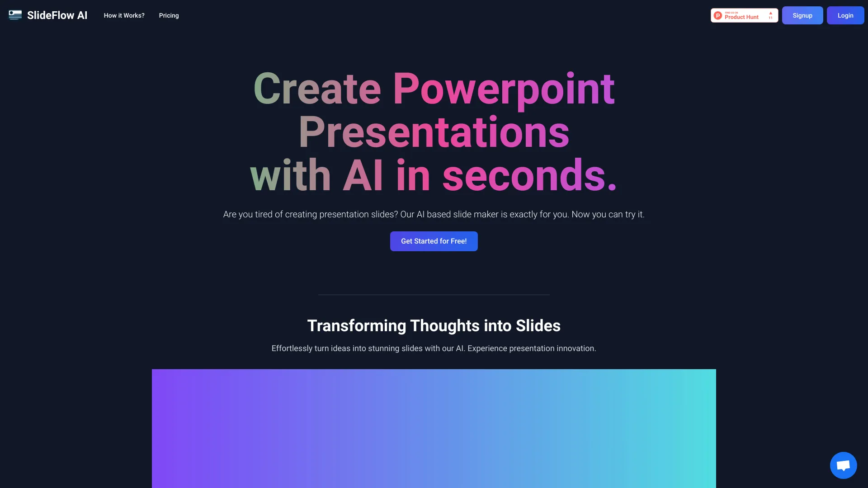Navigate to the Pricing page

[169, 15]
